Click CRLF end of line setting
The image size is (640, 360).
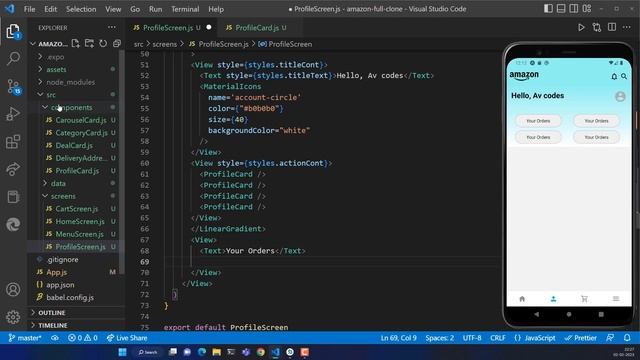point(498,338)
